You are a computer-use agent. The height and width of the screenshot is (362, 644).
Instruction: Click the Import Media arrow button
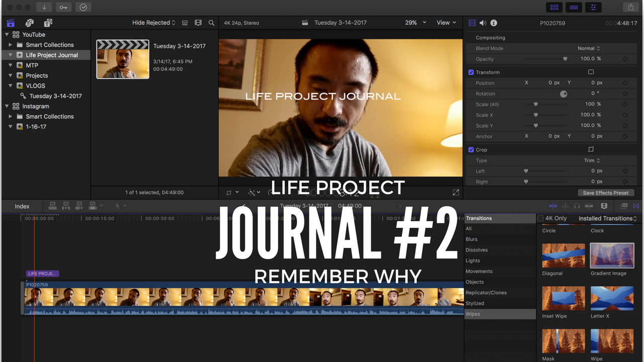[44, 7]
